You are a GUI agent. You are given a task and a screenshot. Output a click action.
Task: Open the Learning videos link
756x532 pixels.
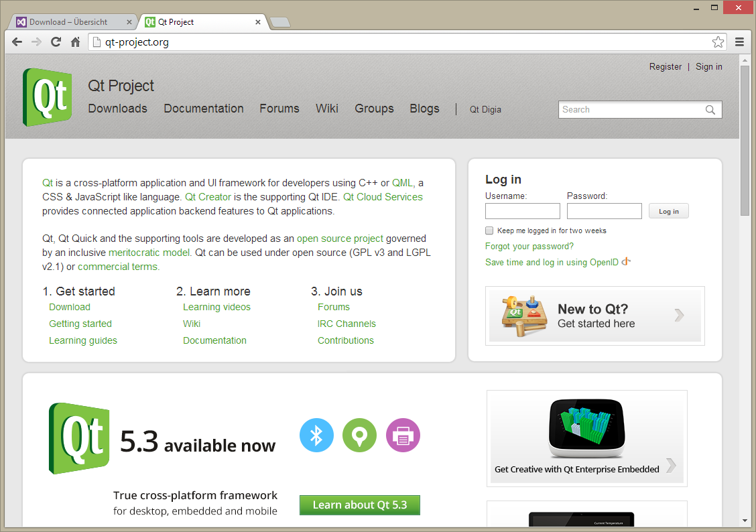216,307
